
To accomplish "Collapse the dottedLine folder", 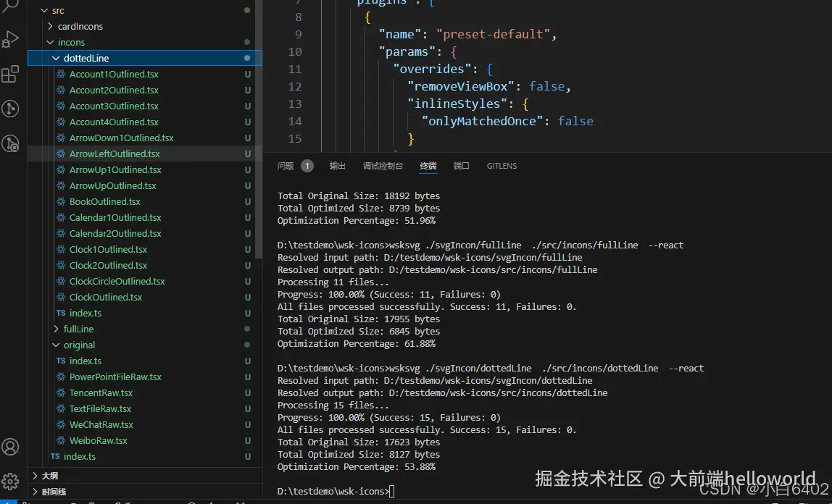I will [56, 59].
